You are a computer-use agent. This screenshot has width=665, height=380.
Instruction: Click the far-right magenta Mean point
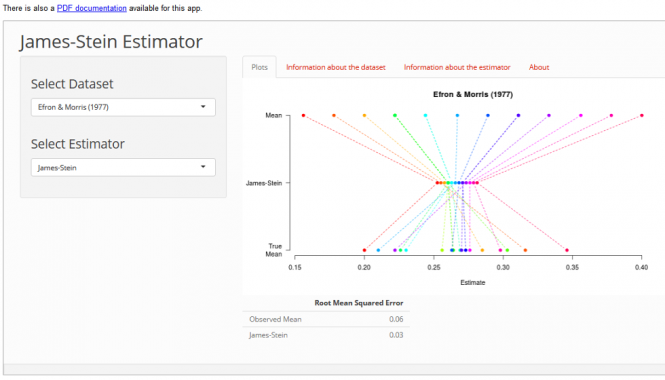(x=642, y=115)
